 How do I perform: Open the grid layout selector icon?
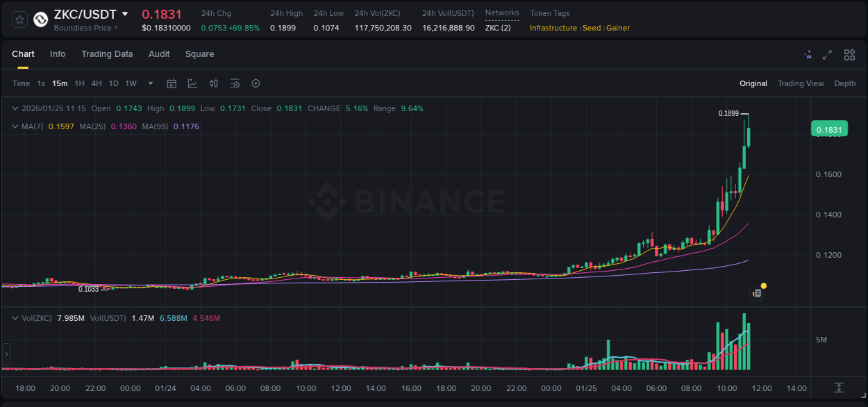point(849,54)
